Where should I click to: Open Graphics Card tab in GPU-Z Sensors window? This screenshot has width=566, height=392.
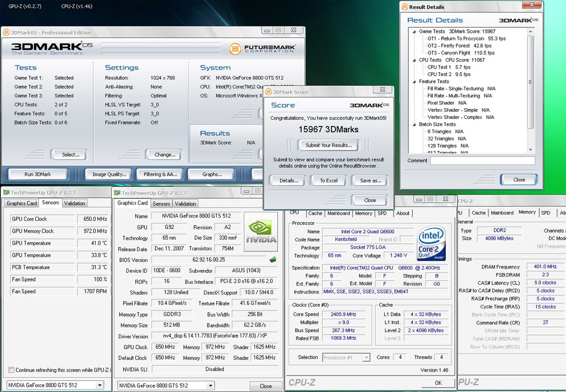tap(22, 203)
